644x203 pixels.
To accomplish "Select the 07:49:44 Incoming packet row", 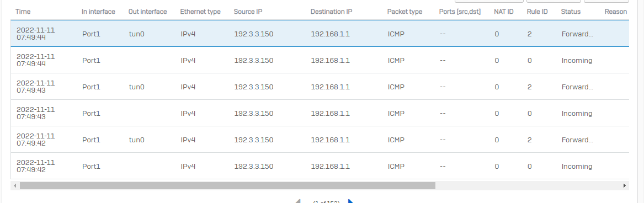I will pos(320,61).
